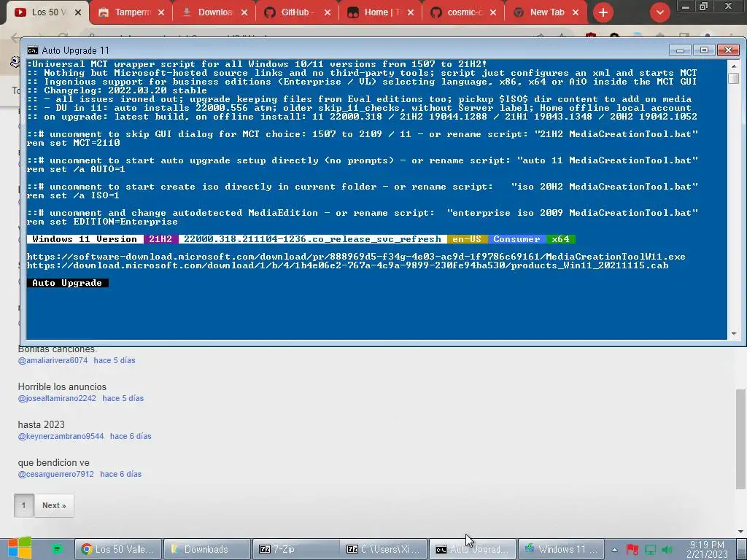Viewport: 747px width, 560px height.
Task: Open the volume icon in the system tray
Action: tap(667, 550)
